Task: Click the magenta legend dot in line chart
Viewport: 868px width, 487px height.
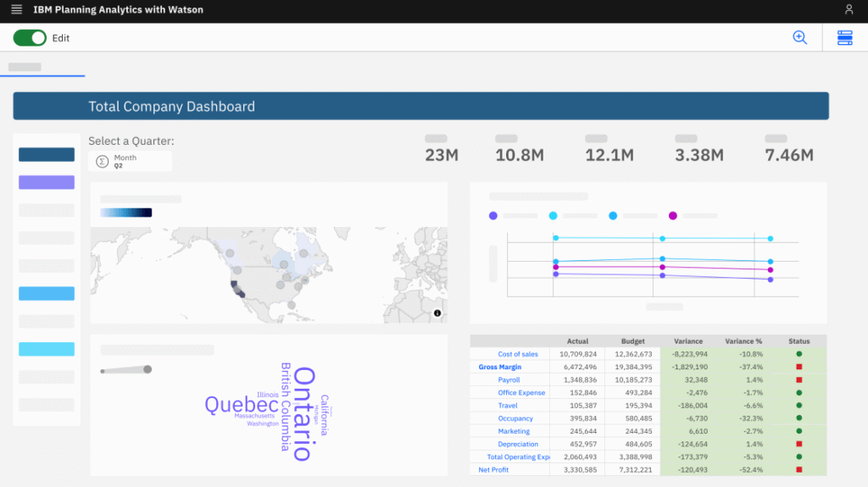Action: tap(673, 216)
